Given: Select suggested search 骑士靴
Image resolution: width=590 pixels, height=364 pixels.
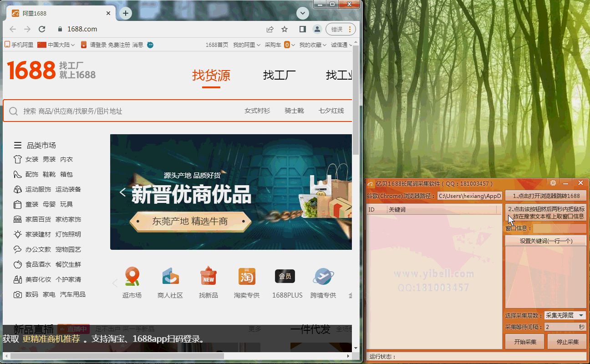Looking at the screenshot, I should click(x=295, y=111).
